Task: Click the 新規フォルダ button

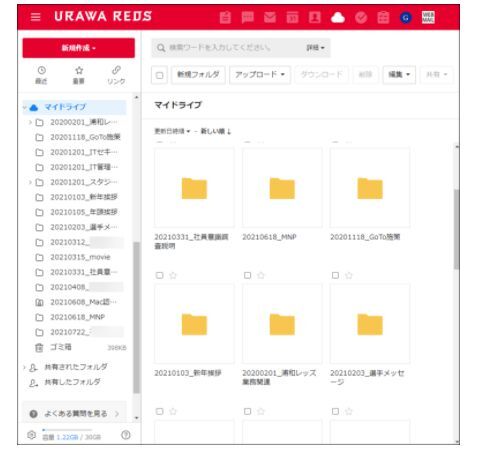Action: click(198, 75)
